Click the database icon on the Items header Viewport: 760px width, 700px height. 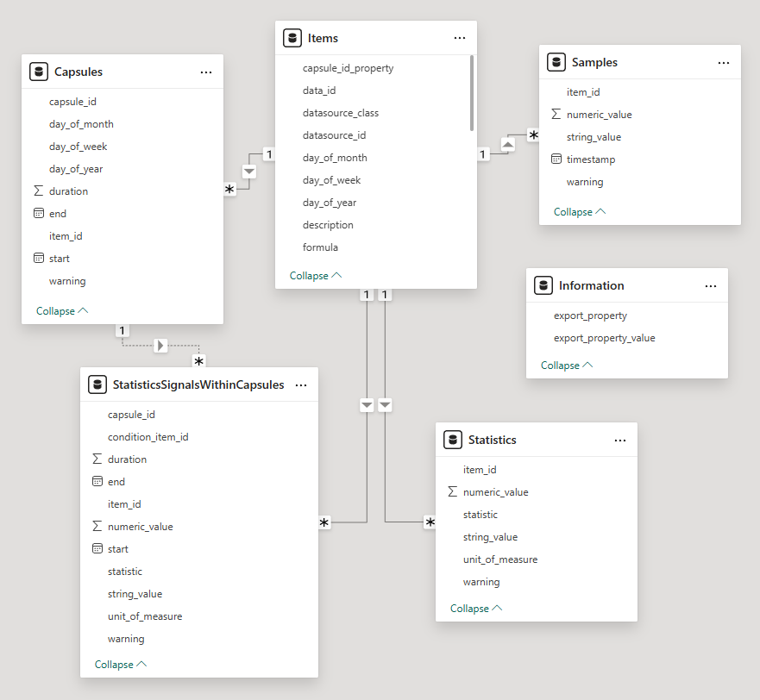[292, 38]
